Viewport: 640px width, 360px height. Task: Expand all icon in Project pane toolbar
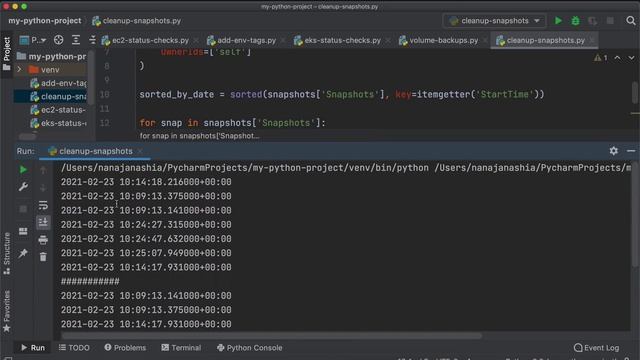[x=76, y=40]
